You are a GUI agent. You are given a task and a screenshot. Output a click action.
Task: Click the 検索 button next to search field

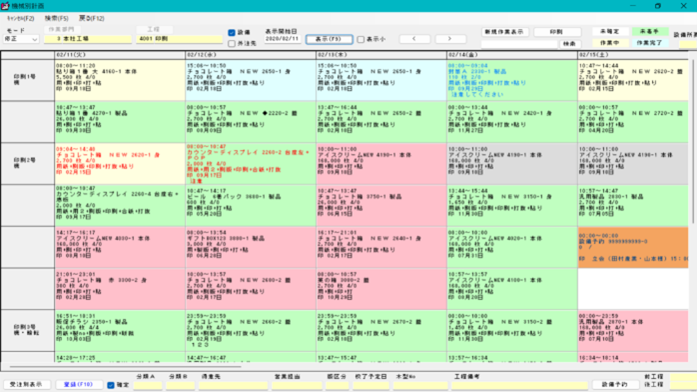coord(569,44)
